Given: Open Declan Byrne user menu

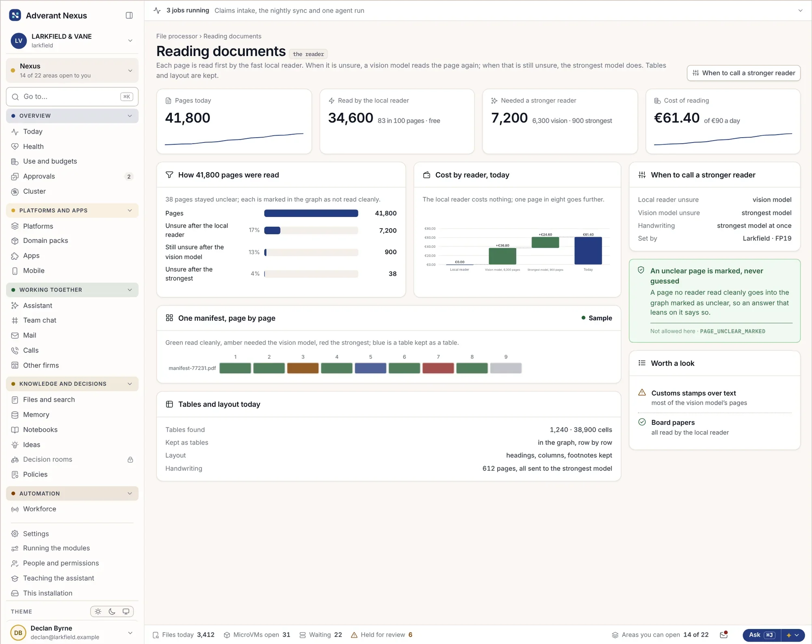Looking at the screenshot, I should click(x=72, y=632).
